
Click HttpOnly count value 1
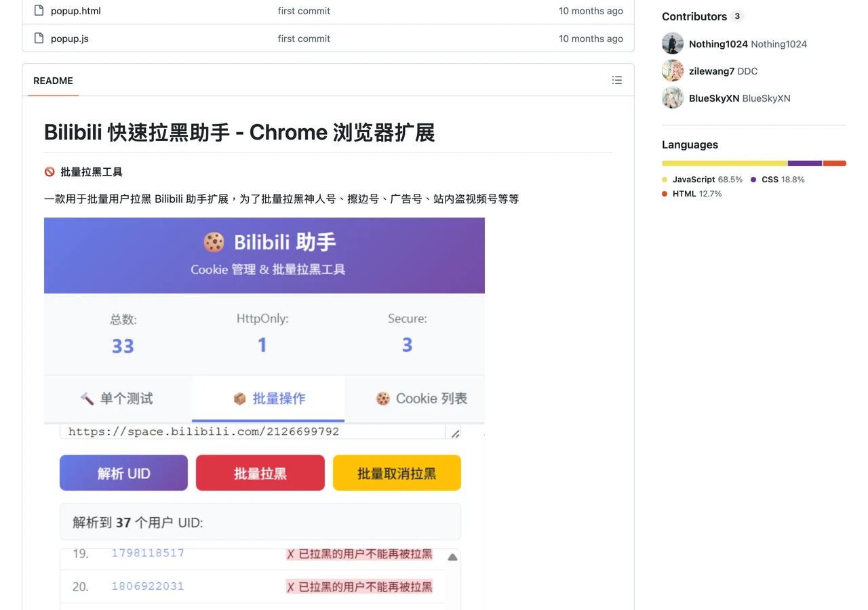(x=262, y=345)
